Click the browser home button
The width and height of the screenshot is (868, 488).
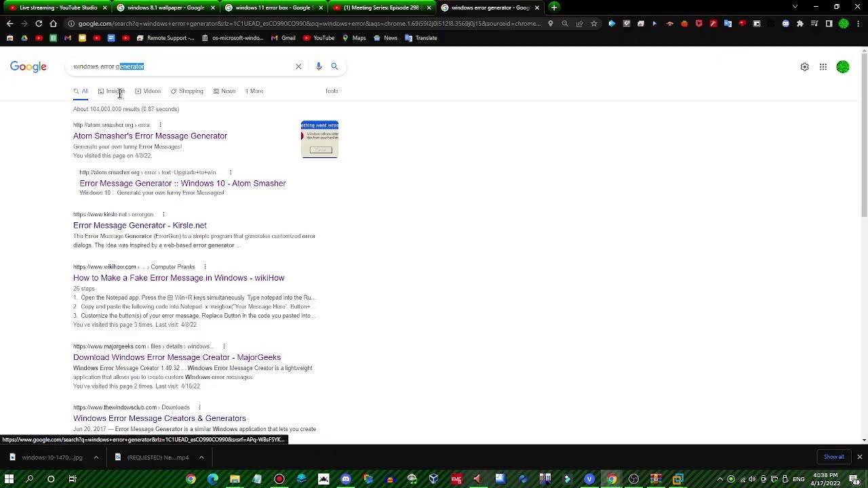point(53,24)
